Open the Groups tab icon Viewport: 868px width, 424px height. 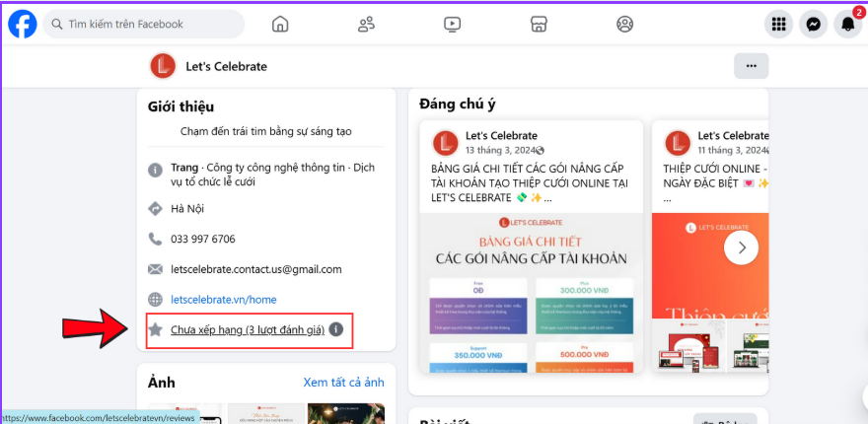pyautogui.click(x=625, y=25)
